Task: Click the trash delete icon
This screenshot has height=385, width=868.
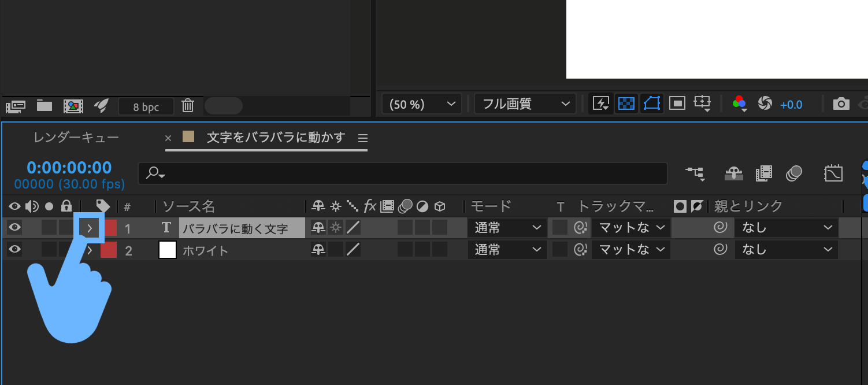Action: coord(188,106)
